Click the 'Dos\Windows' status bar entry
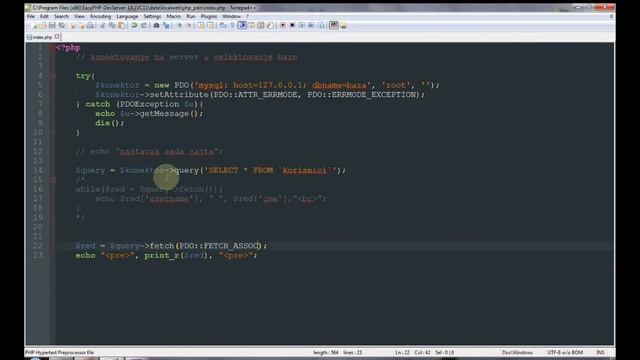640x360 pixels. click(x=517, y=352)
